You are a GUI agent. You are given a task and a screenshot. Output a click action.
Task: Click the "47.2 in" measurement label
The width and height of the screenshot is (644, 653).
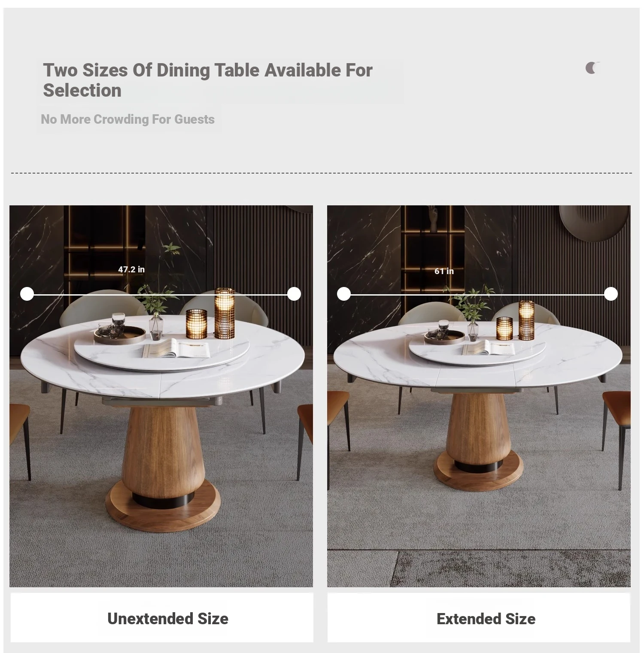(x=131, y=270)
